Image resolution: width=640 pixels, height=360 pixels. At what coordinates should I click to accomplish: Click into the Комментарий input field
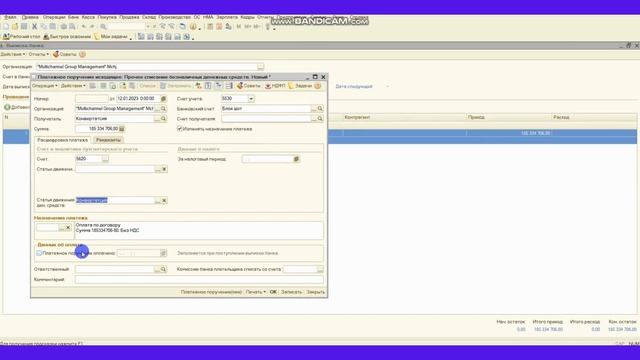199,280
